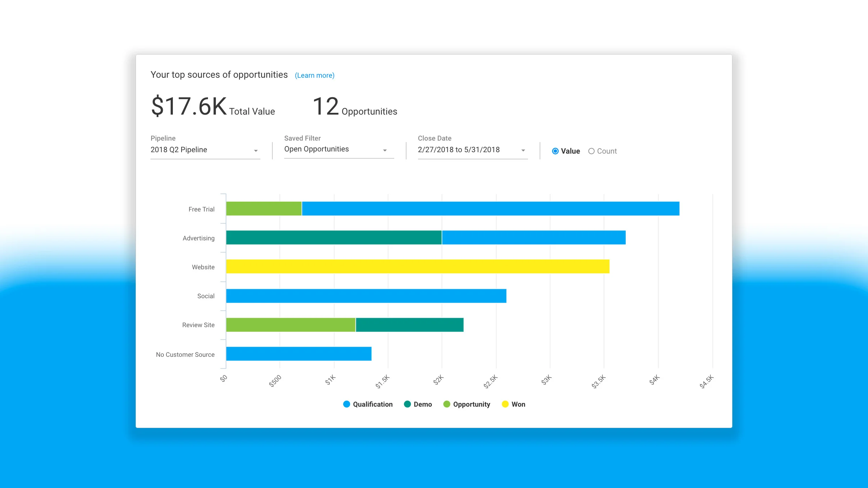Click the $2K tick label on axis
868x488 pixels.
438,380
